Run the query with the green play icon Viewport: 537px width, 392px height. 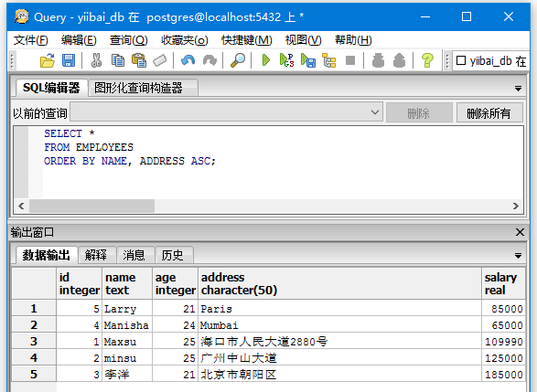266,61
